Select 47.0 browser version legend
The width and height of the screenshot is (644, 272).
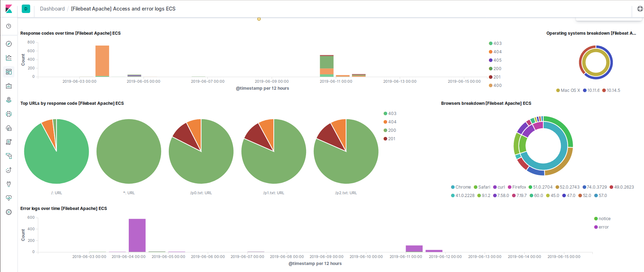point(569,196)
